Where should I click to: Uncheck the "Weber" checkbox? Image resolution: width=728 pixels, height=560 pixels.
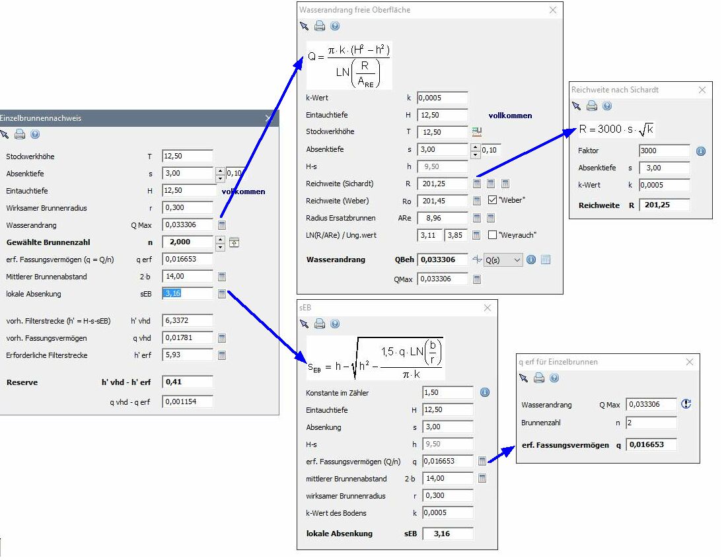click(492, 200)
